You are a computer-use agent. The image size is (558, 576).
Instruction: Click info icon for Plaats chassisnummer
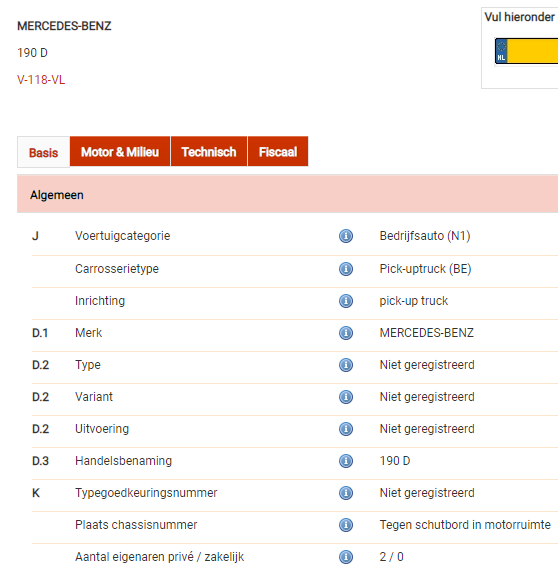point(346,525)
